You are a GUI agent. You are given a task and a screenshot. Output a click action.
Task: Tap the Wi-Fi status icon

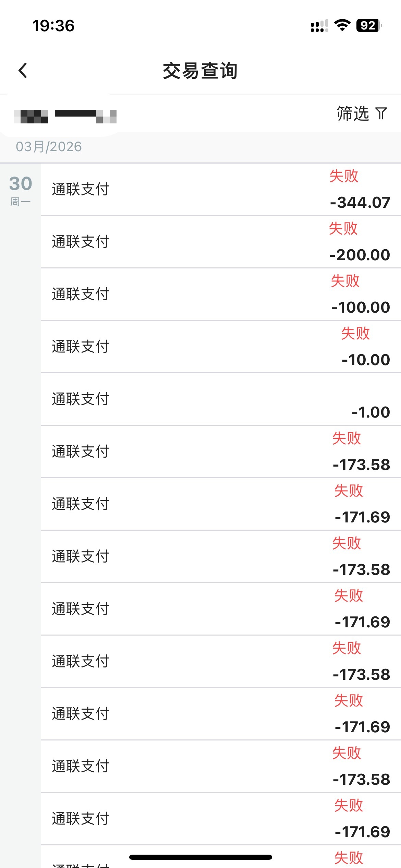tap(342, 25)
